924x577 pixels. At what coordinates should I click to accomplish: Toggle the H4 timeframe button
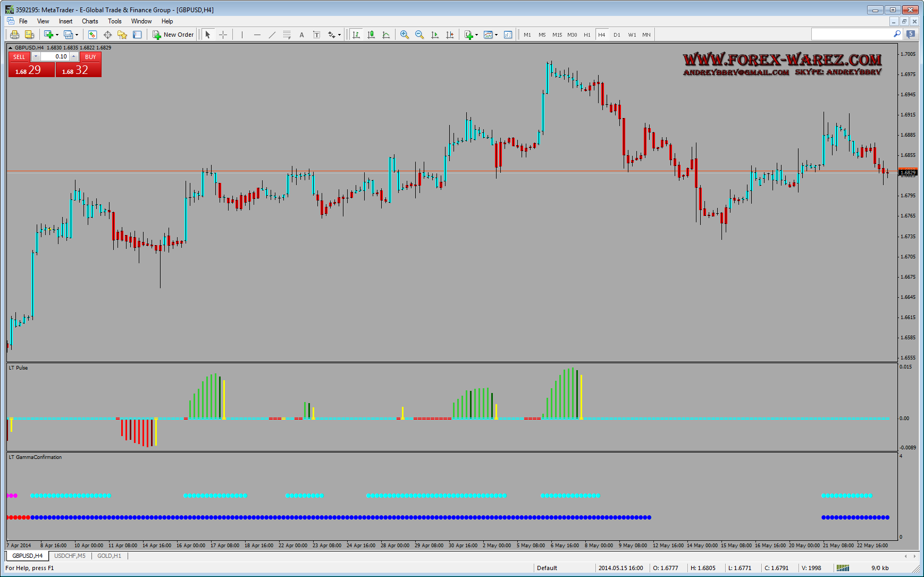pos(602,35)
